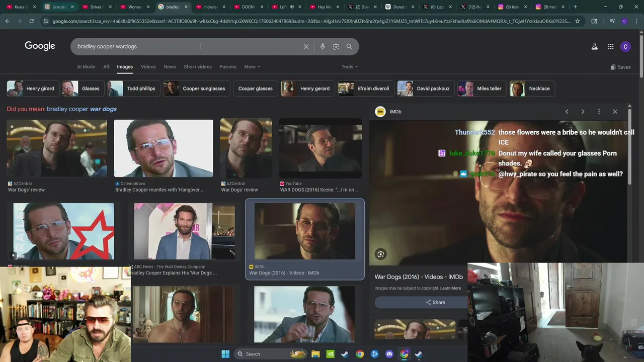
Task: Open Saves collection
Action: point(620,67)
